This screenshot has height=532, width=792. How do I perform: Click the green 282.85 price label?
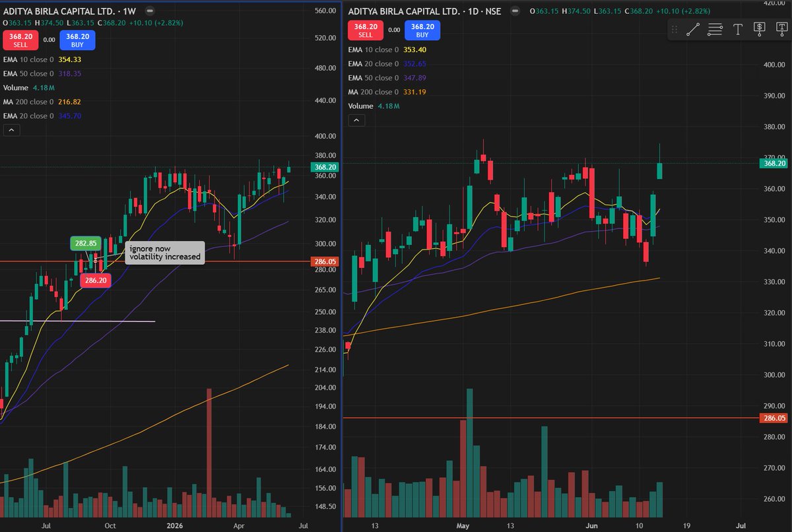[x=85, y=244]
